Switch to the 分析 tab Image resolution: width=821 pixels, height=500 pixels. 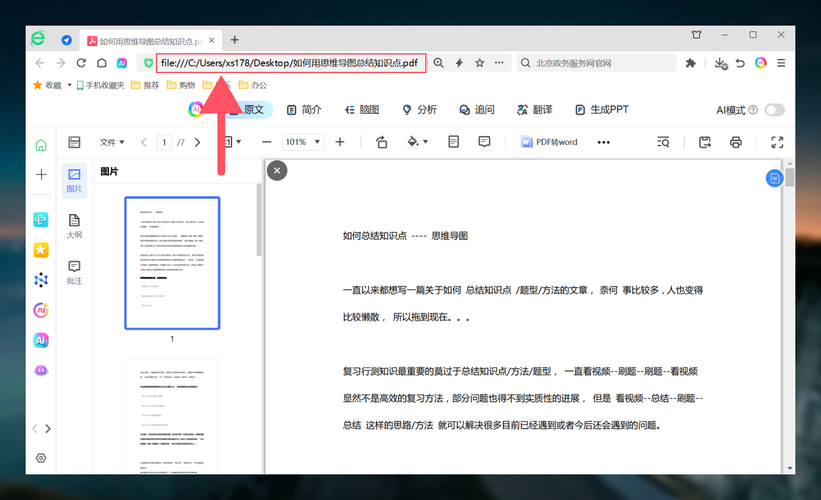419,109
